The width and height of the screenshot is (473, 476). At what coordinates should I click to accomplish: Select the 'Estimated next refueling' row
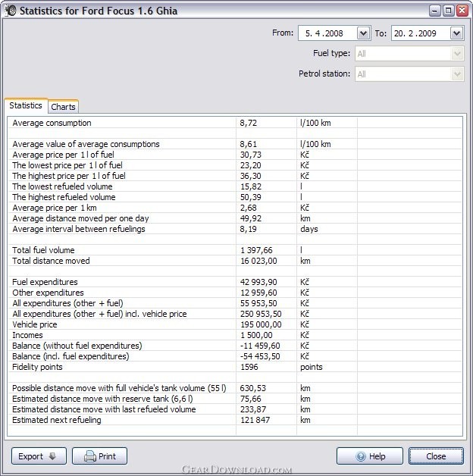234,420
